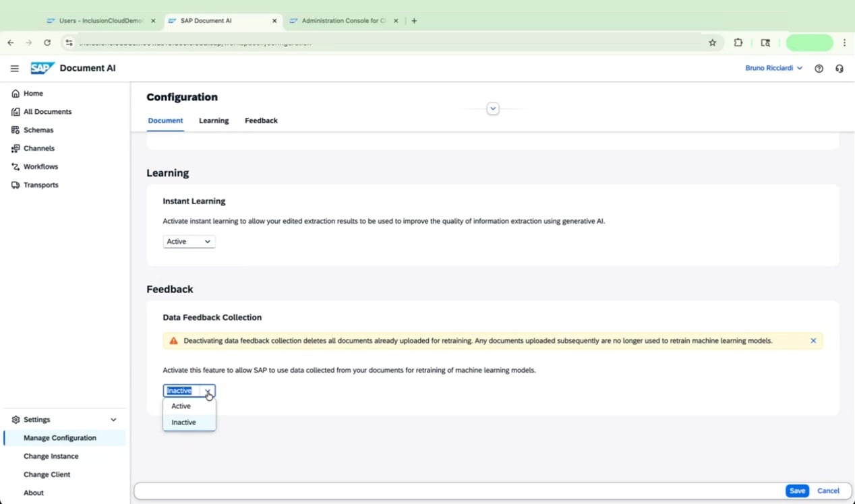This screenshot has height=504, width=855.
Task: Click the Workflows sidebar icon
Action: coord(16,166)
